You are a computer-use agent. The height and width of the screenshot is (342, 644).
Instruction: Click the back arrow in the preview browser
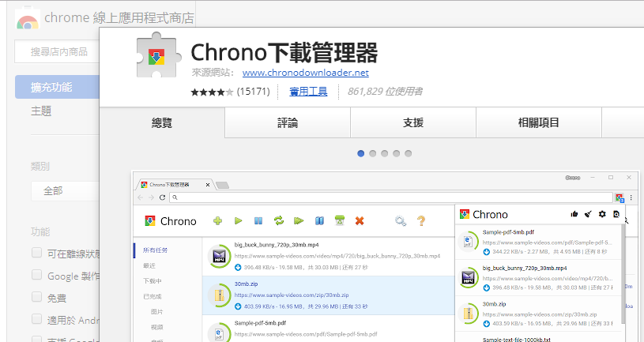[141, 197]
